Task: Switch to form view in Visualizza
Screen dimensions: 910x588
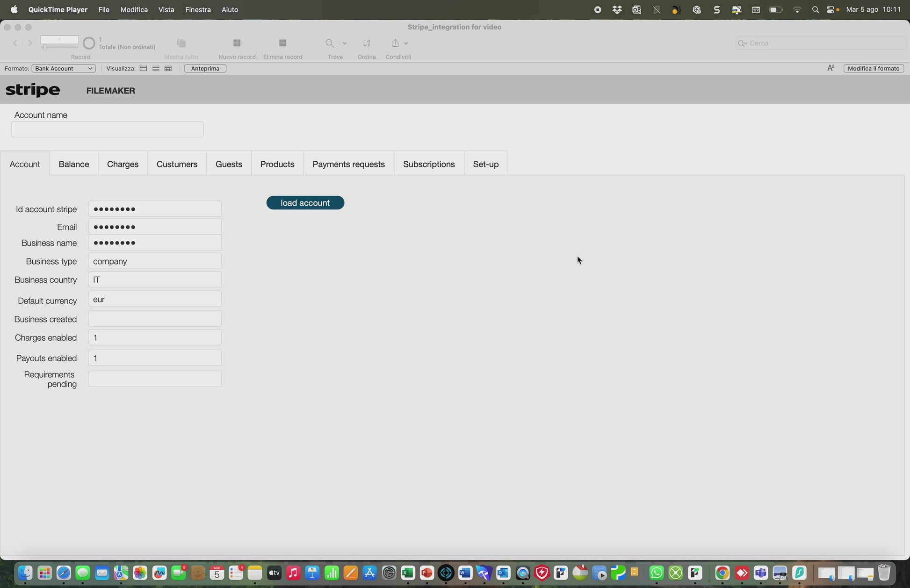Action: [144, 68]
